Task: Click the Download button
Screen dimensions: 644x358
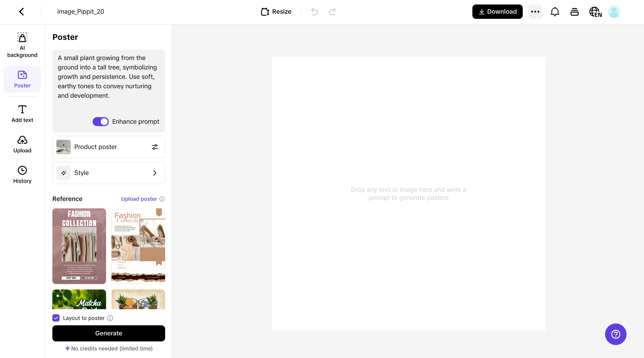Action: (497, 11)
